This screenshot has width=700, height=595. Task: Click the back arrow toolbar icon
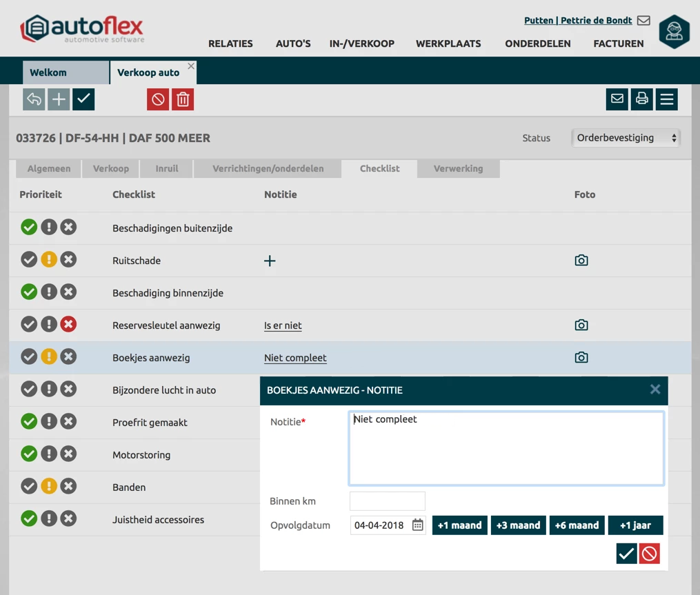[x=34, y=99]
